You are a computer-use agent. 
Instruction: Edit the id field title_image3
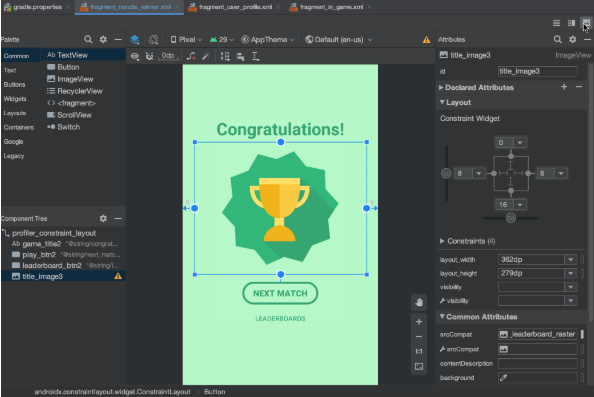click(538, 71)
